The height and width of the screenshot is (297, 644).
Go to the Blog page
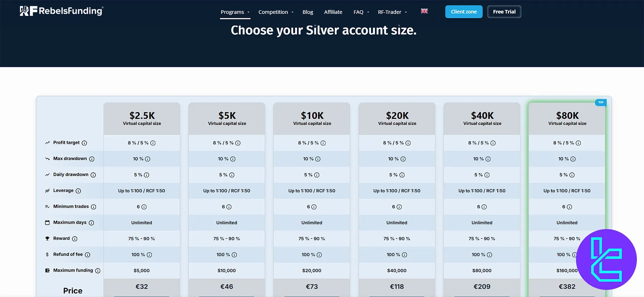(308, 12)
